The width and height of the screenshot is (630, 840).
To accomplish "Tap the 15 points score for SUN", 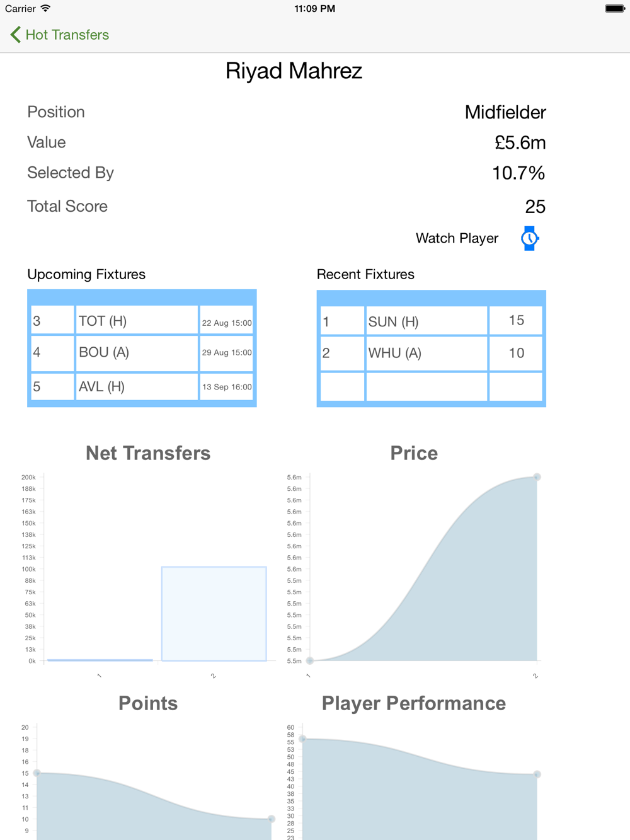I will click(x=516, y=320).
